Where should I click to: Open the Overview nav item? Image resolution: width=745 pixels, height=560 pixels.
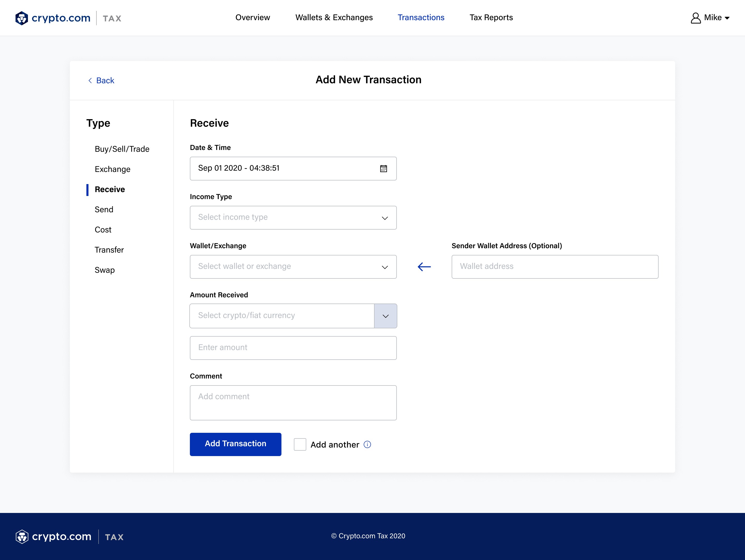coord(252,18)
